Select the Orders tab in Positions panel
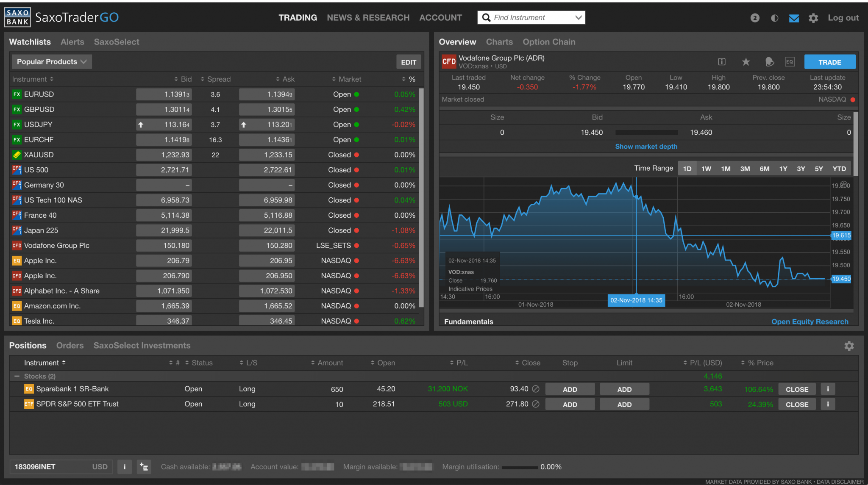Screen dimensions: 868x485 (70, 345)
